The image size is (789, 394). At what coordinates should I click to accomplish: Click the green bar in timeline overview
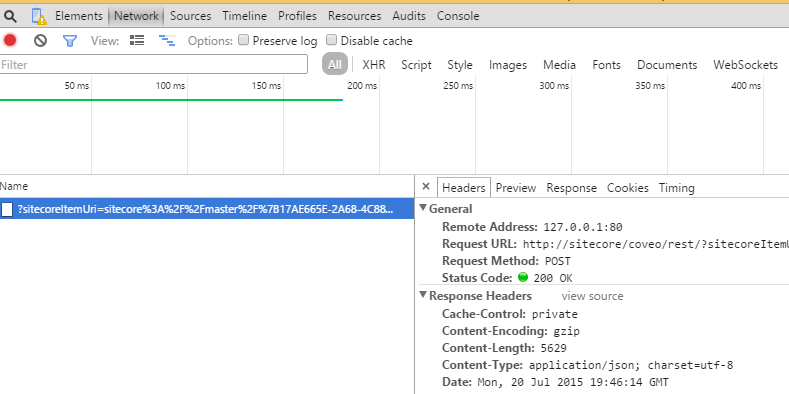pyautogui.click(x=172, y=100)
